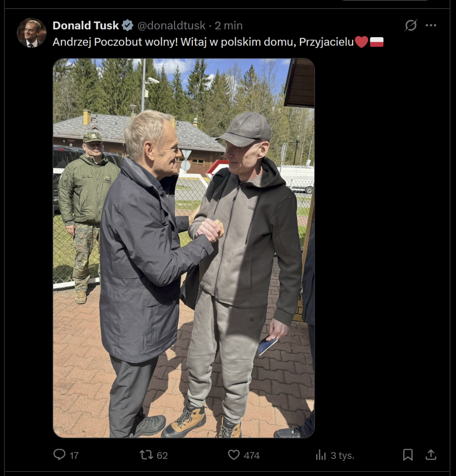This screenshot has height=476, width=456.
Task: Click the repost count 62
Action: pyautogui.click(x=162, y=456)
